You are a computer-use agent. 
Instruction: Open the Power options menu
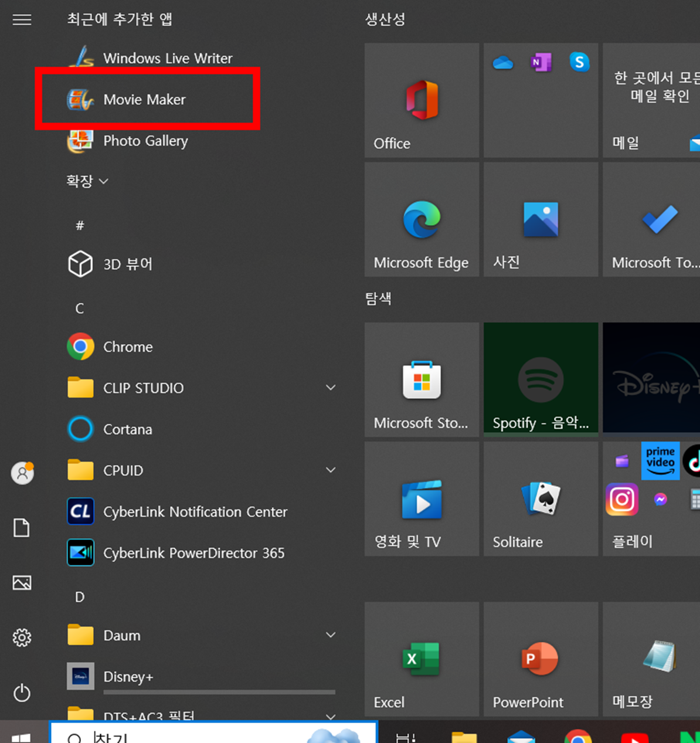pos(22,693)
